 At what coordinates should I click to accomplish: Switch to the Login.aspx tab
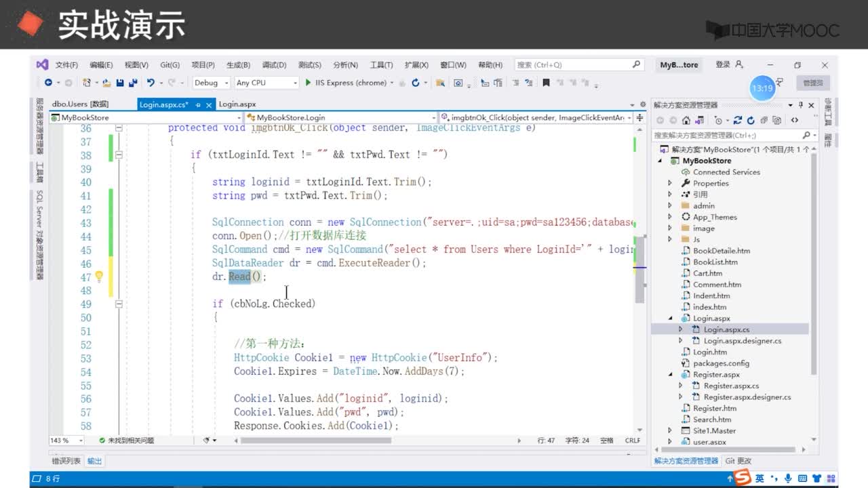[237, 104]
